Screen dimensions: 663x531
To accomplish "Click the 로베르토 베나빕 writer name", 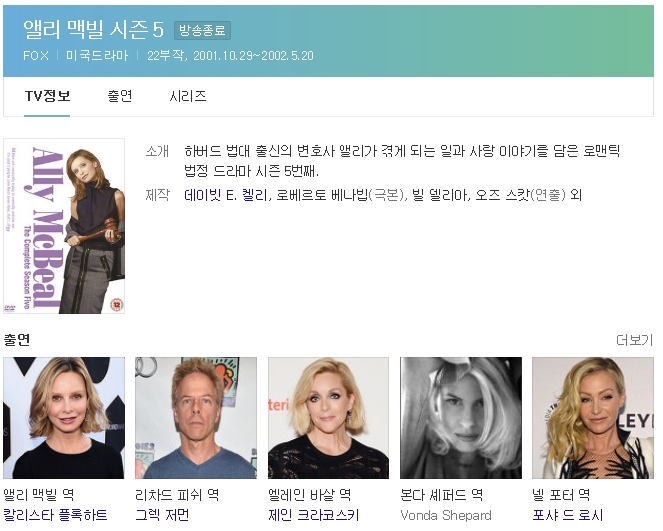I will [x=320, y=194].
